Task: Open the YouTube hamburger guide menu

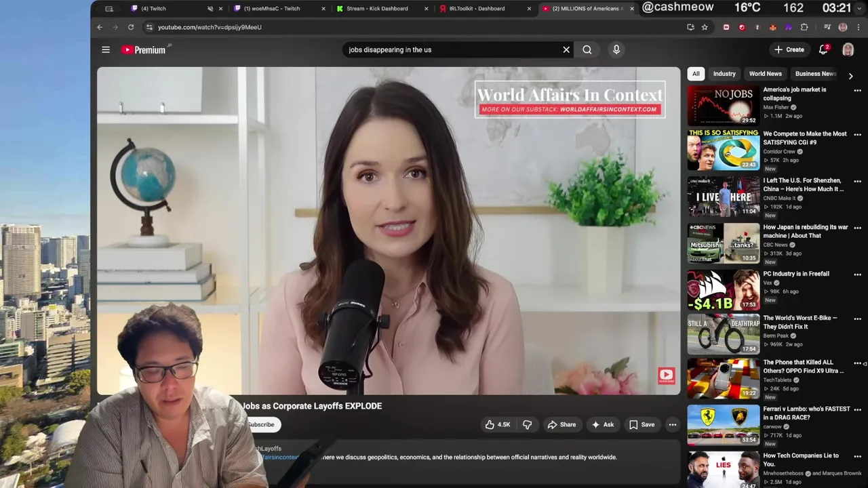Action: [x=106, y=49]
